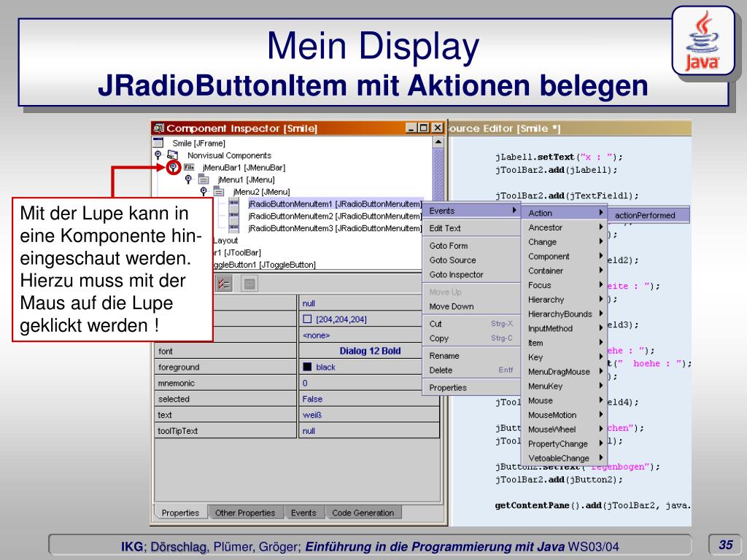Expand the Ancestor events submenu

tap(565, 227)
